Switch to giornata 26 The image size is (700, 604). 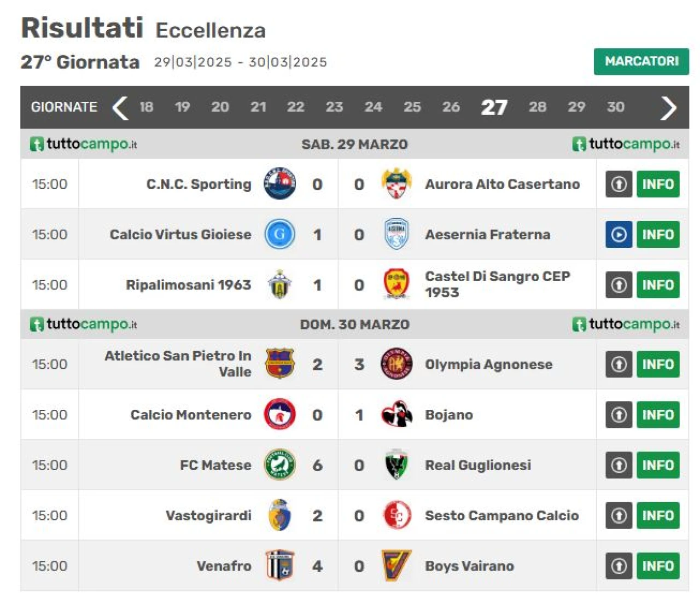[451, 107]
